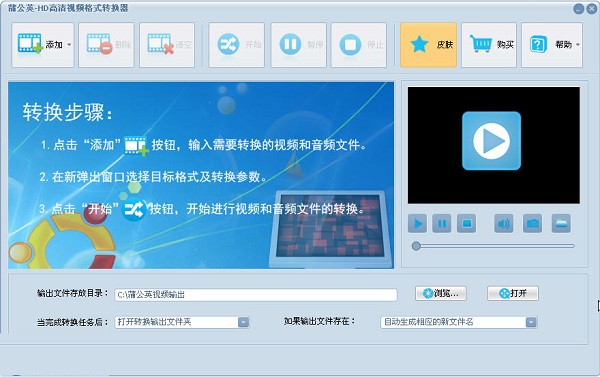
Task: Click the open folder icon under preview
Action: click(561, 223)
